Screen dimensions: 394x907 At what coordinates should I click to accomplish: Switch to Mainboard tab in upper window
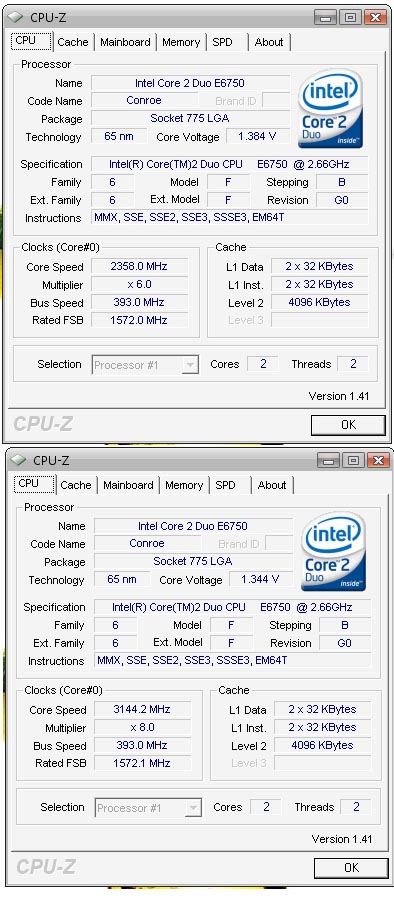125,42
